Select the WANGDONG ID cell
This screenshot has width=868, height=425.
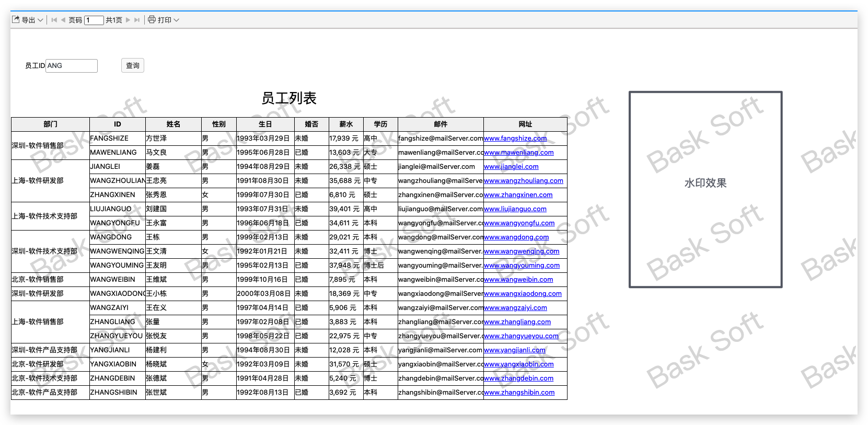tap(118, 237)
